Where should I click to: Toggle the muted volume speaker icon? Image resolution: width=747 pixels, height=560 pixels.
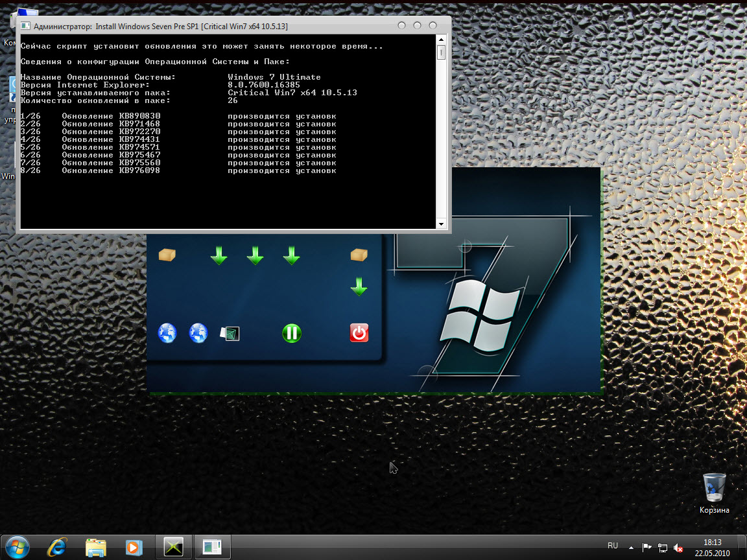coord(678,547)
